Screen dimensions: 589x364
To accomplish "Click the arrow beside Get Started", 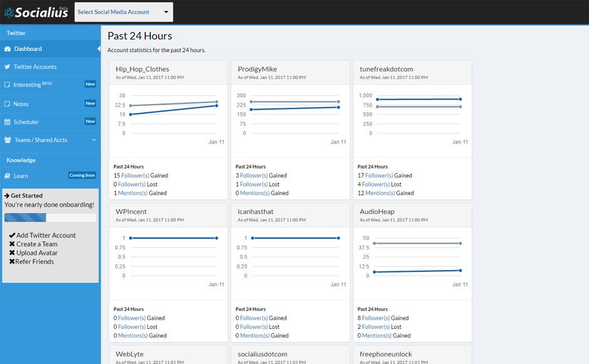I will 7,196.
